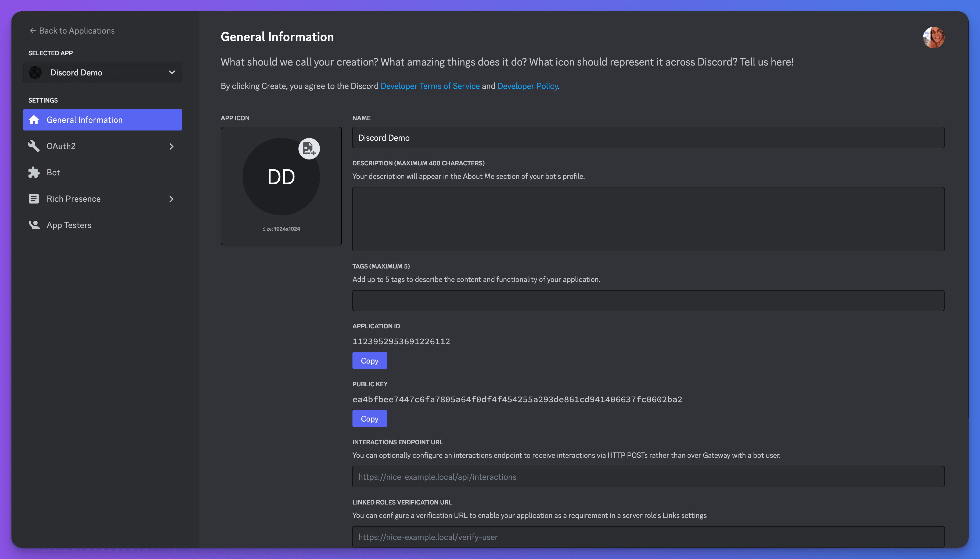The width and height of the screenshot is (980, 559).
Task: Click the General Information page heading
Action: (x=277, y=37)
